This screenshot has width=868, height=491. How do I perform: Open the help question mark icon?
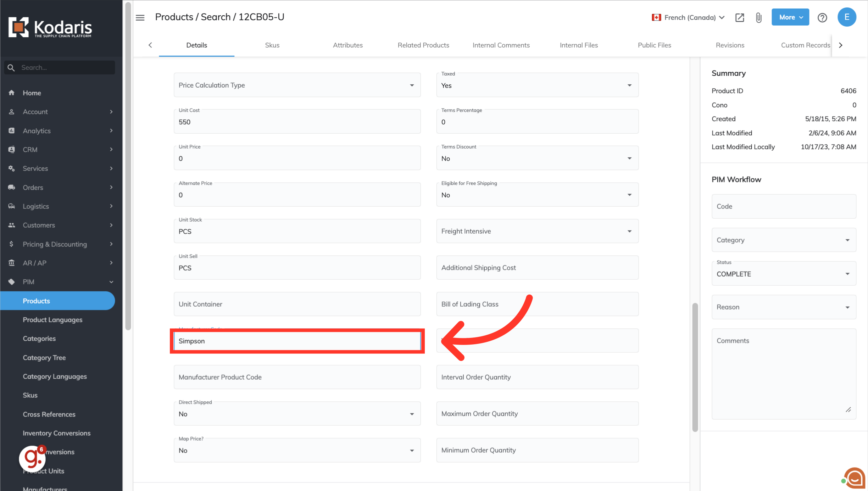click(822, 17)
